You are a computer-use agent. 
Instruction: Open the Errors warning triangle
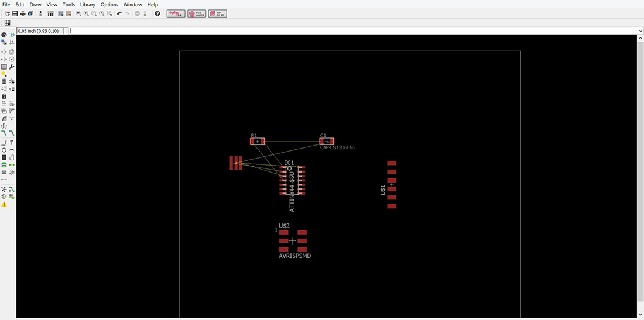4,204
